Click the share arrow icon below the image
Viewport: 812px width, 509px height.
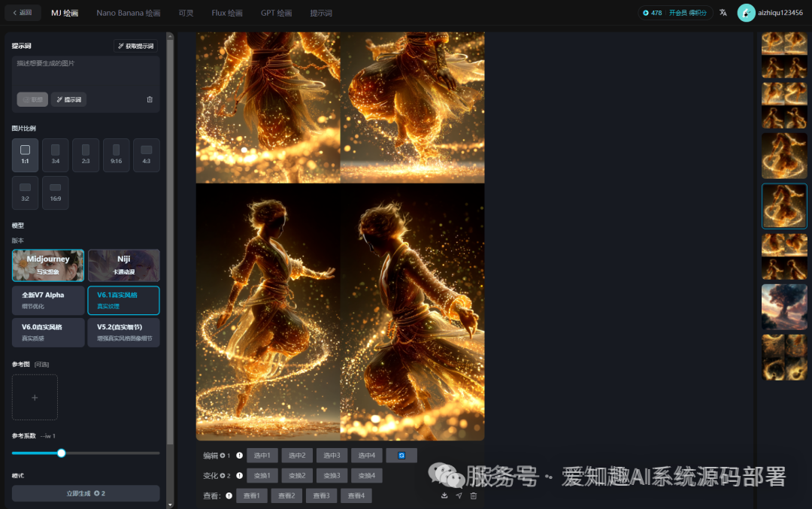(x=459, y=495)
